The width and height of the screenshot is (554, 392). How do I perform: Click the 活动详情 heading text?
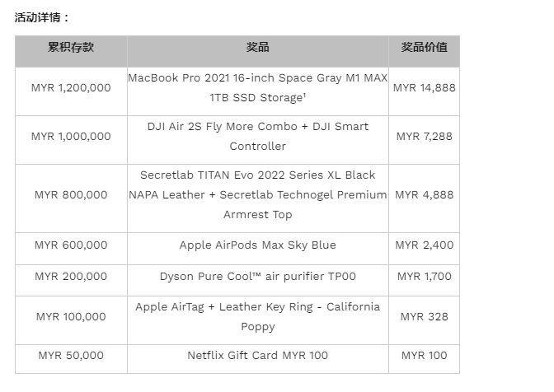coord(42,16)
